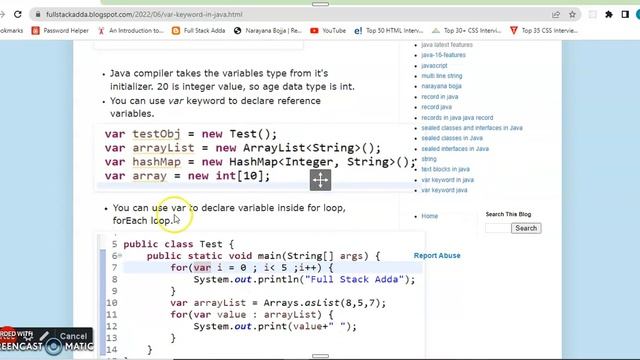Open javascript label link
This screenshot has width=640, height=360.
434,66
